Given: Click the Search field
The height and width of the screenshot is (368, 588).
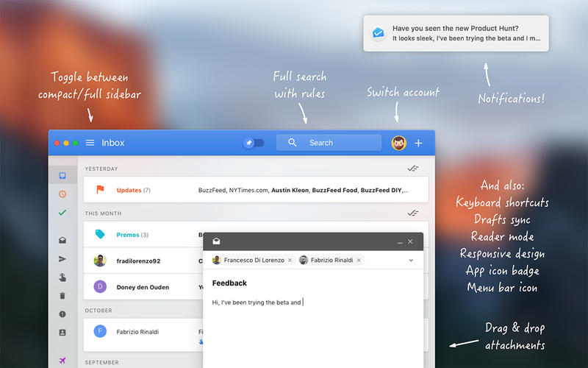Looking at the screenshot, I should tap(329, 143).
